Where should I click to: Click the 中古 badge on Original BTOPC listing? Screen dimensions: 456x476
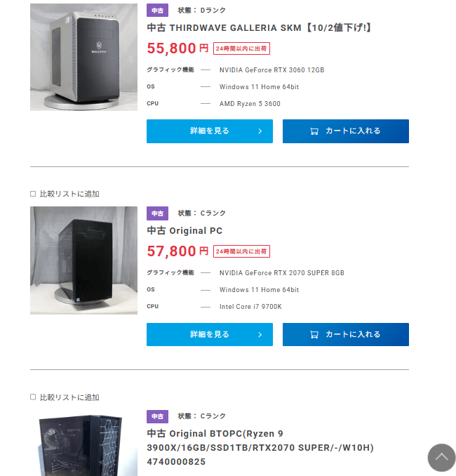157,416
